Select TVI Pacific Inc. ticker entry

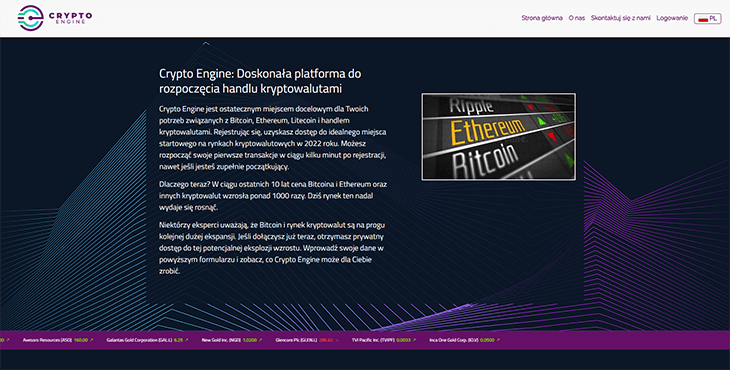384,340
